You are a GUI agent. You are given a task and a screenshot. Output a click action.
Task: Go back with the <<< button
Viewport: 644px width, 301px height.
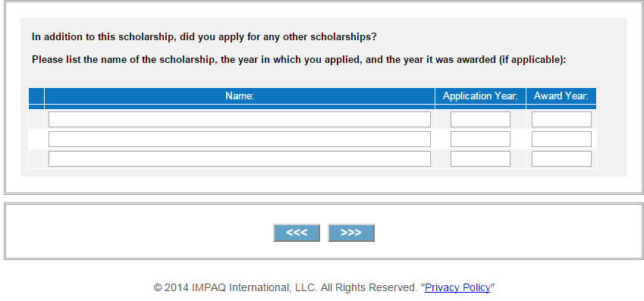tap(297, 233)
